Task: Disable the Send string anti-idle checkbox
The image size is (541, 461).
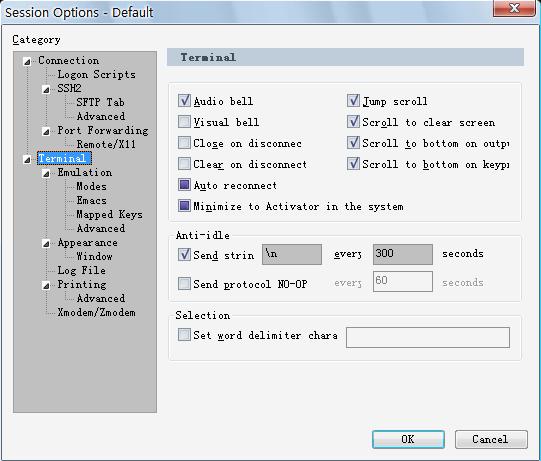Action: coord(184,254)
